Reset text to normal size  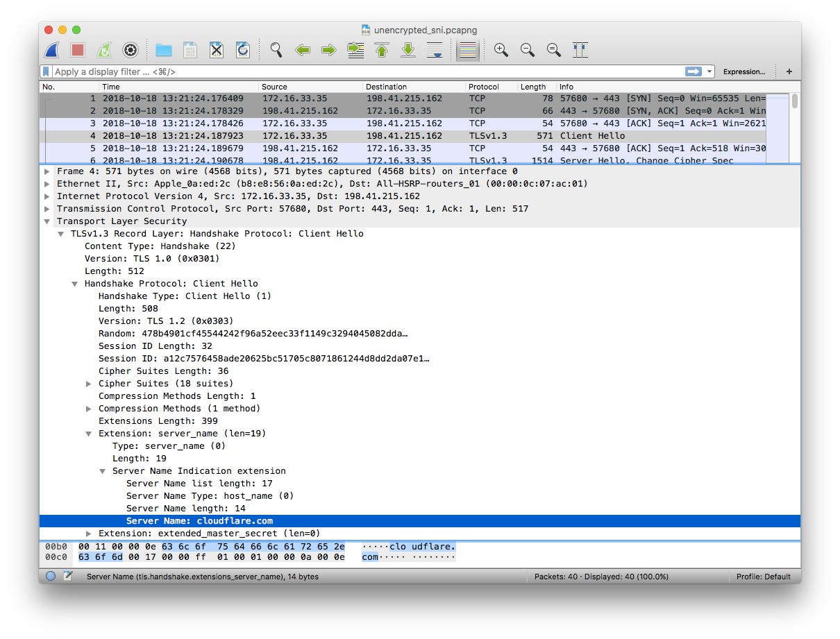tap(554, 50)
